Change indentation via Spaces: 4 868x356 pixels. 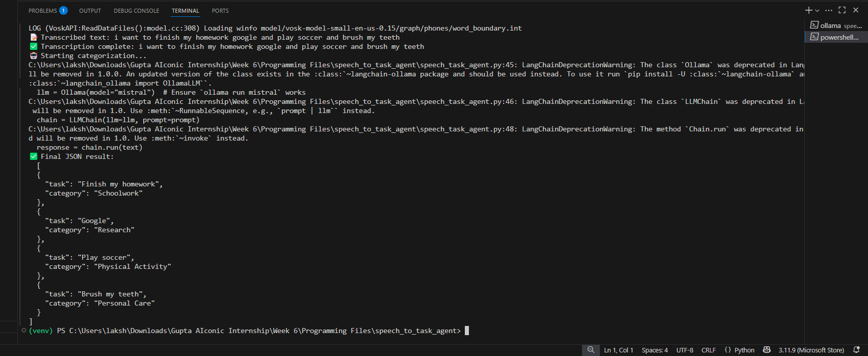[x=654, y=350]
